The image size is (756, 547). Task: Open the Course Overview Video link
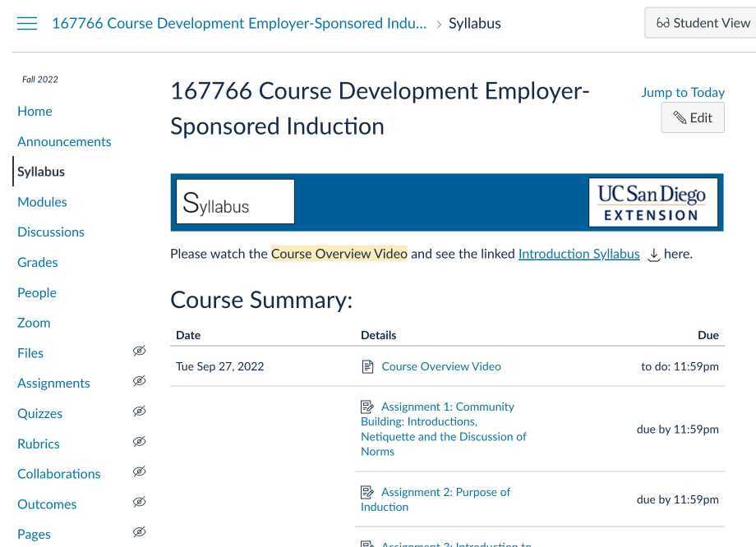pyautogui.click(x=441, y=366)
